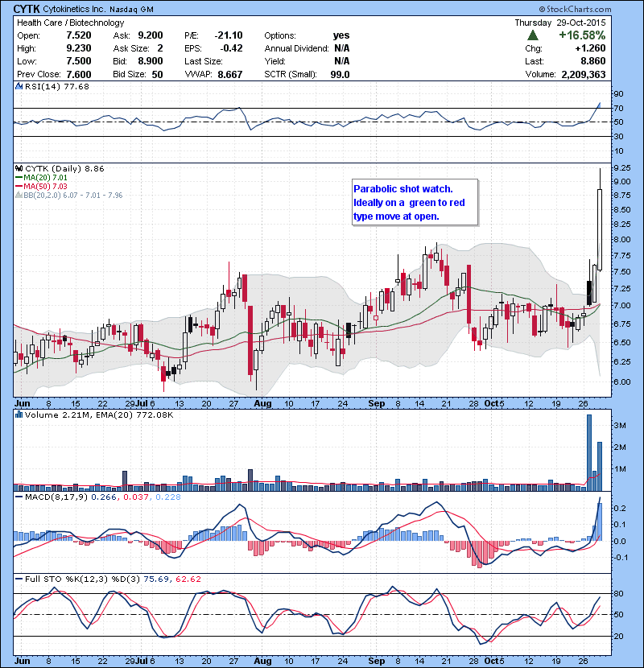Click the candlestick icon beside CYTK (Daily)
The height and width of the screenshot is (668, 644).
tap(19, 169)
